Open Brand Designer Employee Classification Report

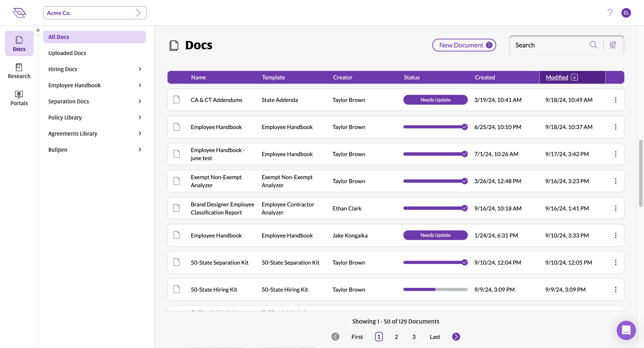222,208
